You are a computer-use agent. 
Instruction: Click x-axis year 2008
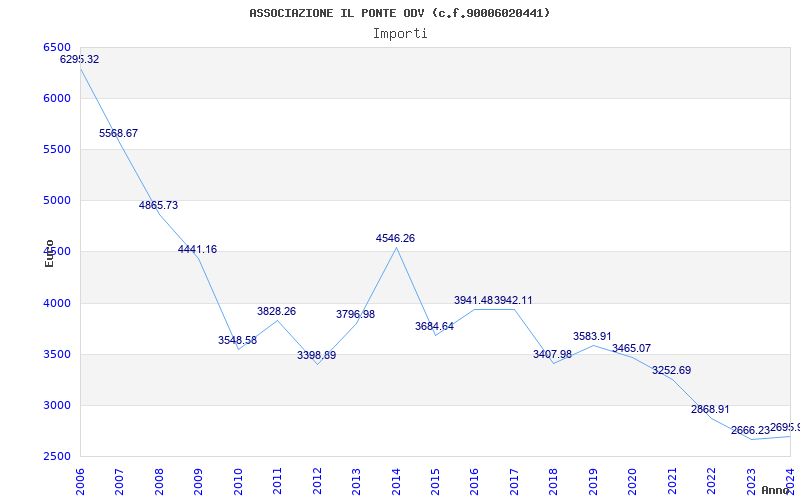tap(159, 481)
